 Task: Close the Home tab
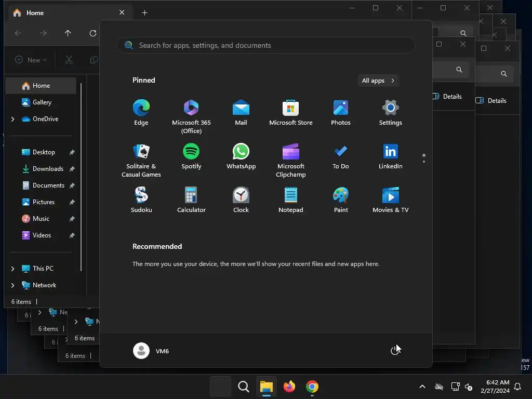click(122, 12)
